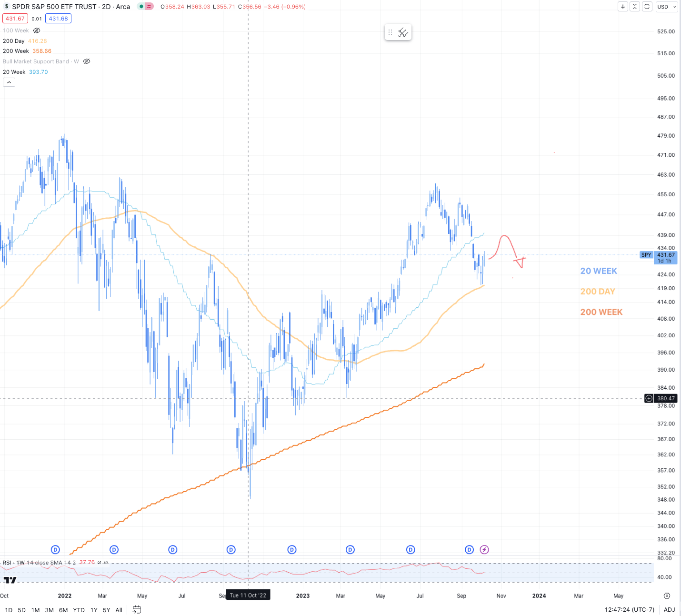Click the SPY symbol logo icon
Image resolution: width=681 pixels, height=616 pixels.
pos(6,7)
